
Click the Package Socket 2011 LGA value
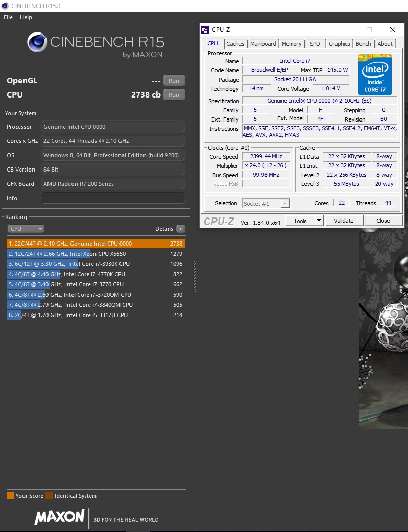pyautogui.click(x=295, y=79)
